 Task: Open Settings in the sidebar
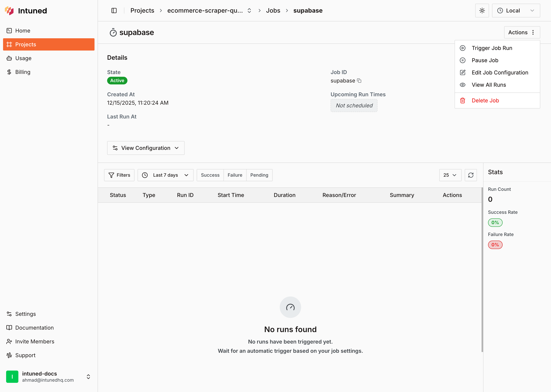(x=49, y=314)
